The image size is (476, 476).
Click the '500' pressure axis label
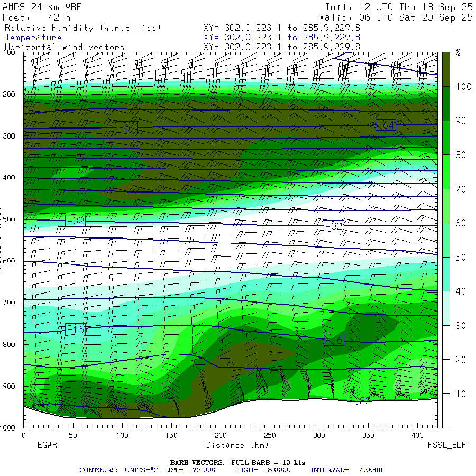pyautogui.click(x=9, y=219)
